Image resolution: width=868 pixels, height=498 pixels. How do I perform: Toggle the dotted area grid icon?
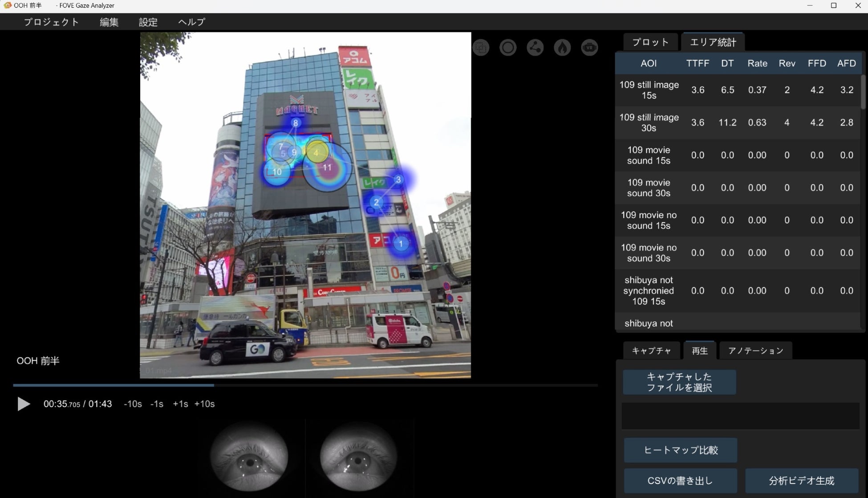coord(481,48)
